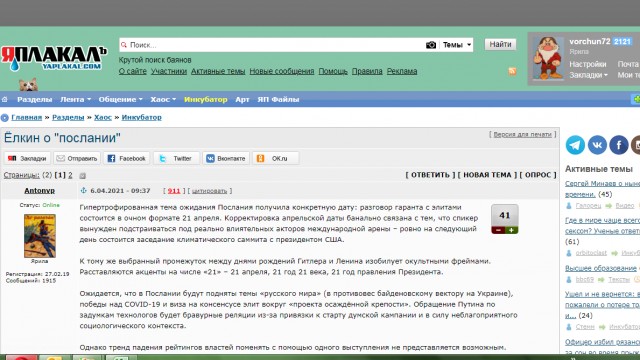Click the ОТВЕТИТЬ link

tap(430, 175)
